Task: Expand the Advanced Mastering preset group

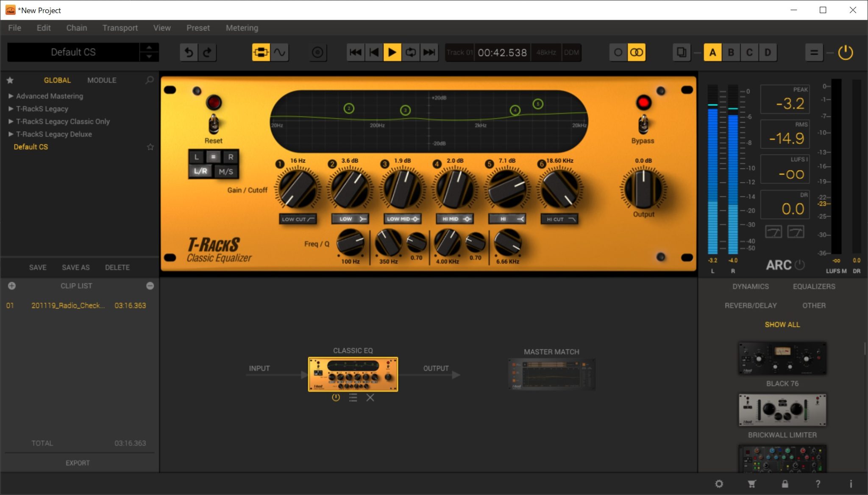Action: click(x=10, y=96)
